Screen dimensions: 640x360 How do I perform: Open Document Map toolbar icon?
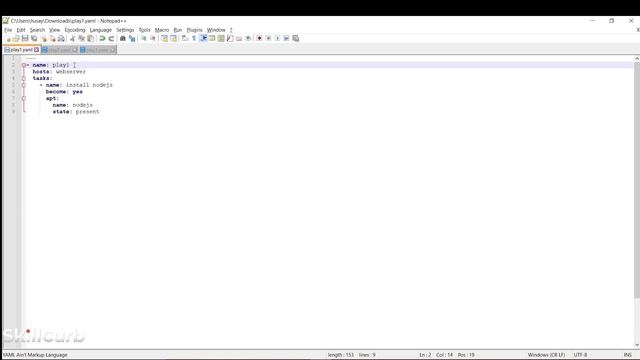[x=221, y=38]
